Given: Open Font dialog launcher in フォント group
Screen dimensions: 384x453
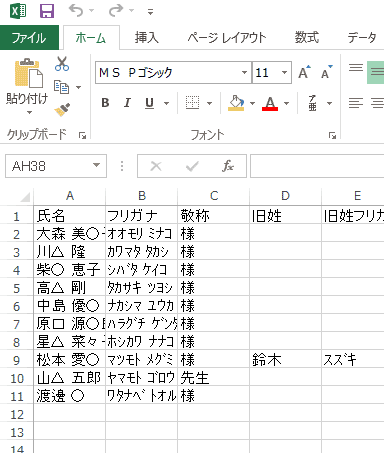Looking at the screenshot, I should pos(332,135).
